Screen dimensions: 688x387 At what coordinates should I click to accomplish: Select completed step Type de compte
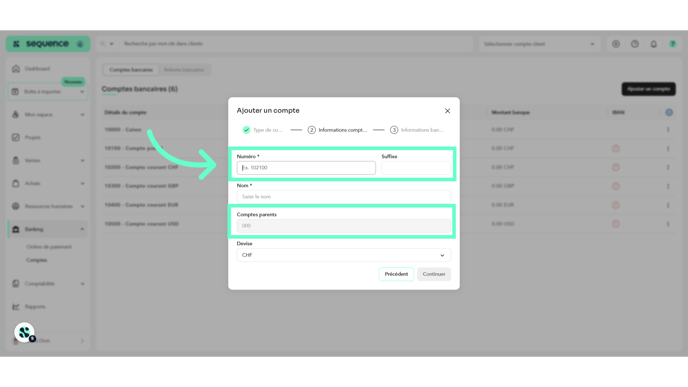(x=262, y=130)
